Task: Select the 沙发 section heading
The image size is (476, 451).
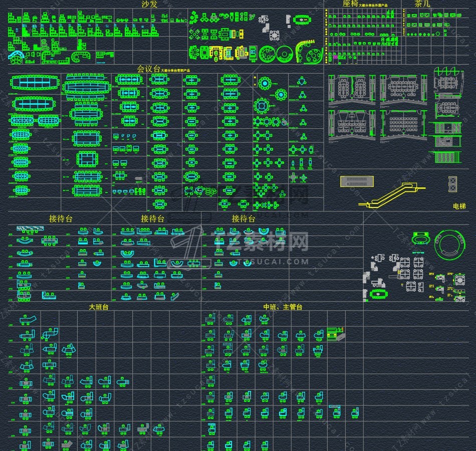Action: pyautogui.click(x=149, y=4)
